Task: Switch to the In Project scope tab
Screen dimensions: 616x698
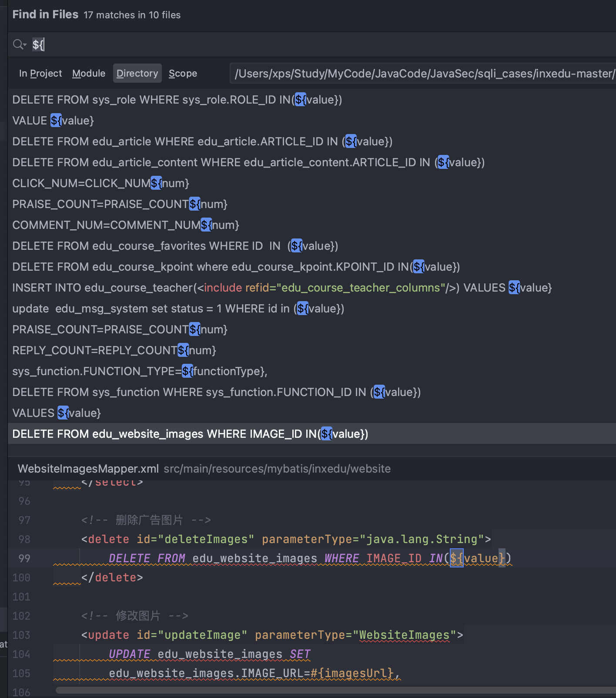Action: click(40, 74)
